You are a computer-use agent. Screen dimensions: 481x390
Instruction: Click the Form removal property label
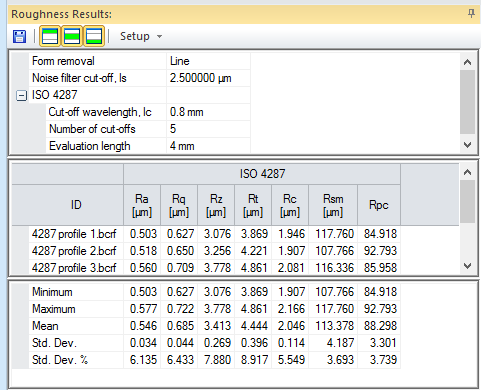click(x=63, y=61)
